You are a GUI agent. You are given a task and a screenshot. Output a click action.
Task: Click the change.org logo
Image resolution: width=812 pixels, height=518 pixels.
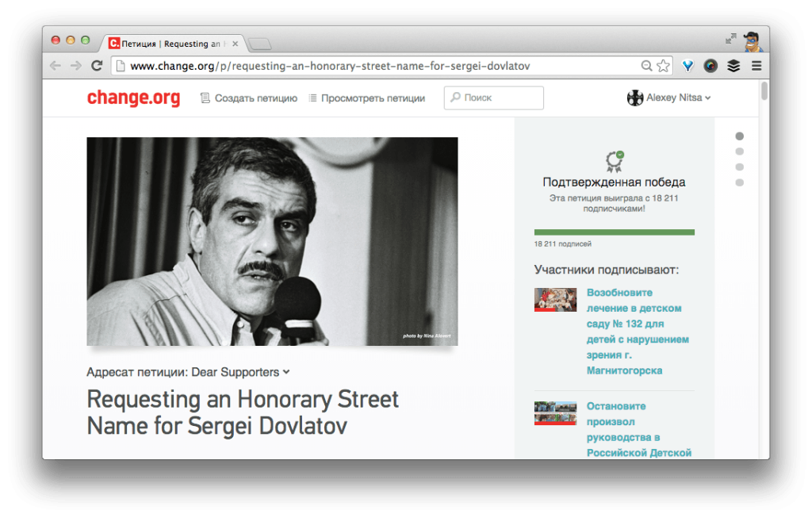pyautogui.click(x=133, y=98)
